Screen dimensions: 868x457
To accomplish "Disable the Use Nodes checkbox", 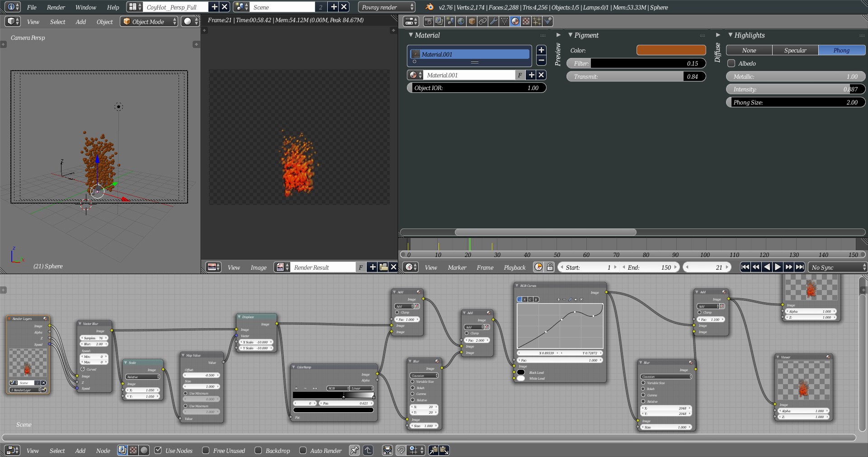I will 158,450.
